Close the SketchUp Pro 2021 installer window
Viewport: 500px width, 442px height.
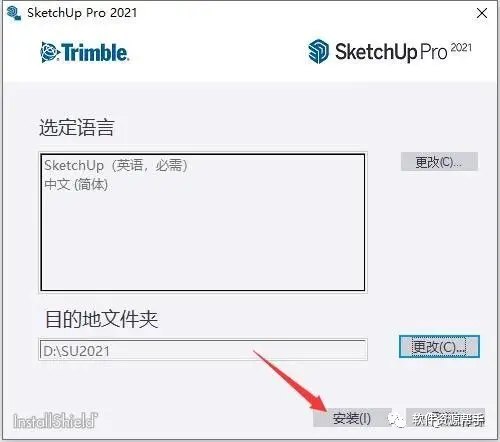click(482, 13)
